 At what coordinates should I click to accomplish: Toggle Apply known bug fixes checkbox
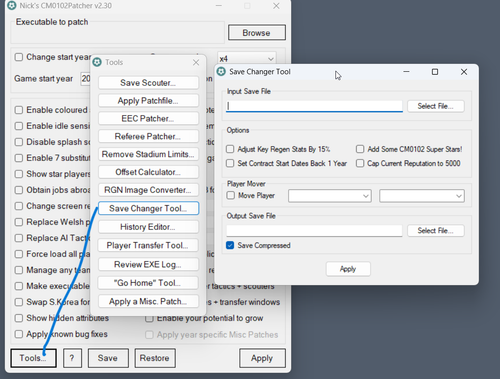pos(19,334)
